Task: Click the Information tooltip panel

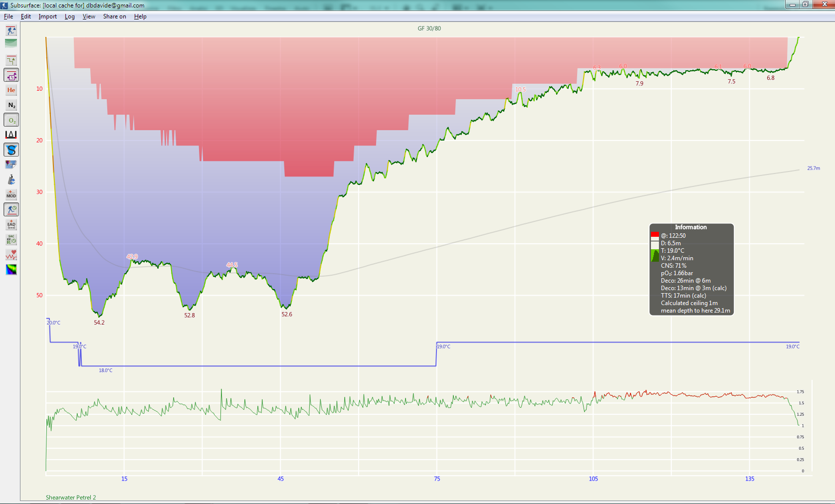Action: 692,269
